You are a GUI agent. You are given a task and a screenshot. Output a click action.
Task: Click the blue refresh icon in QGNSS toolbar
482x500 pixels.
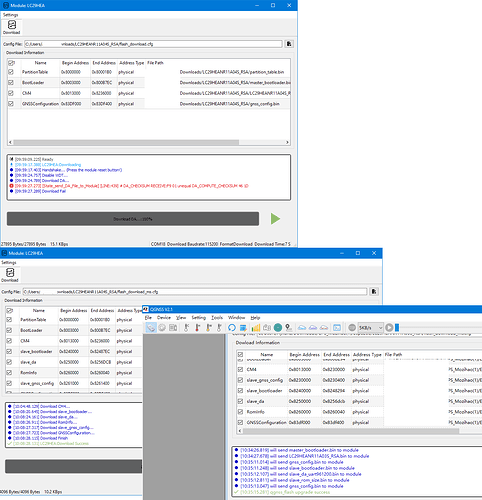coord(232,328)
